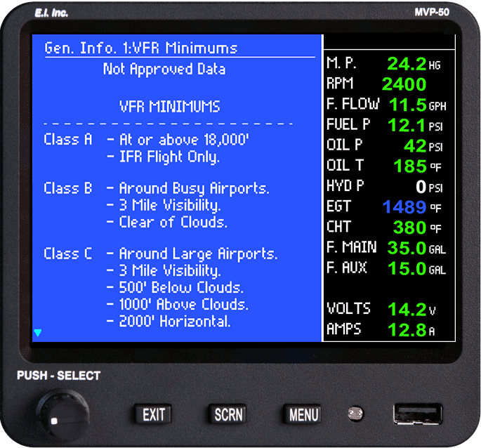The height and width of the screenshot is (448, 481).
Task: Click the E.I. Inc. logo
Action: (51, 13)
